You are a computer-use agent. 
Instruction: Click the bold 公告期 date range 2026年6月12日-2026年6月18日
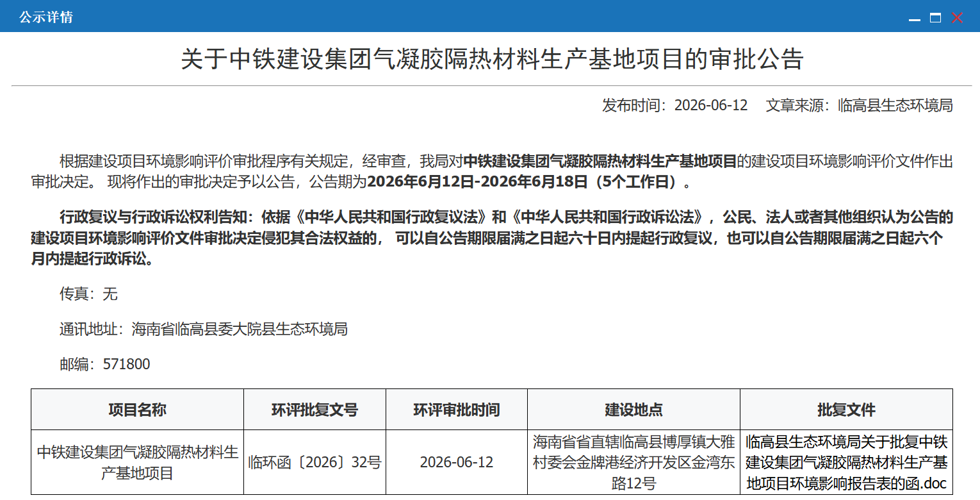coord(477,182)
